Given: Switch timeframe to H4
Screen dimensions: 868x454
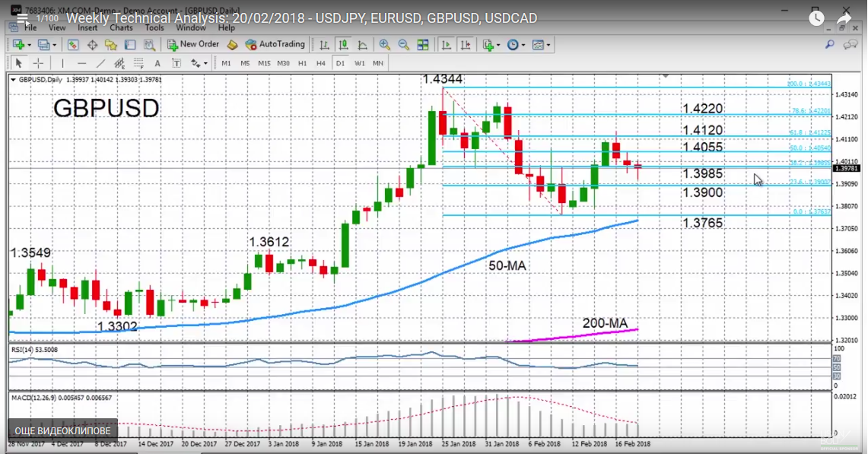Looking at the screenshot, I should (x=321, y=63).
